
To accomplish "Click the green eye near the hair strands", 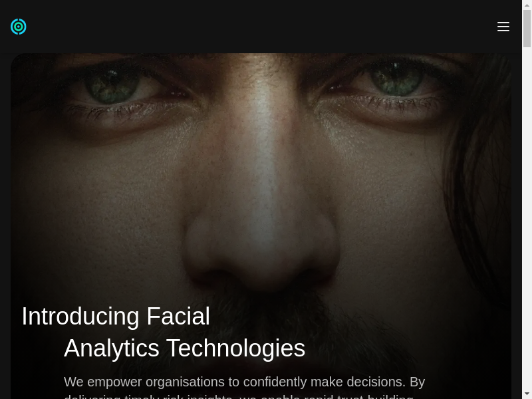I will [397, 80].
